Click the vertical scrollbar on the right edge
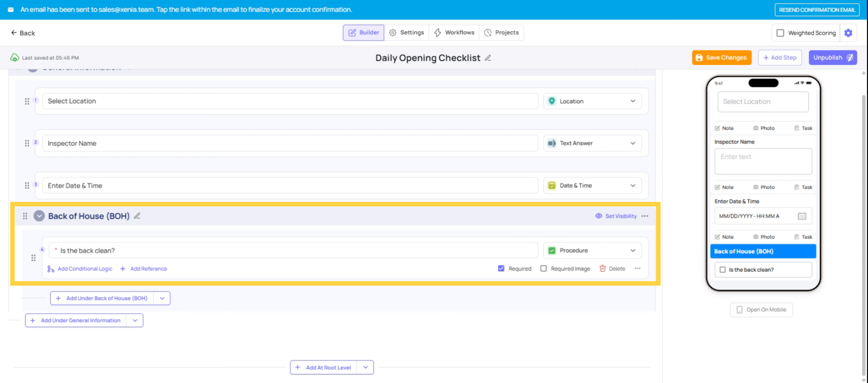 pyautogui.click(x=864, y=226)
